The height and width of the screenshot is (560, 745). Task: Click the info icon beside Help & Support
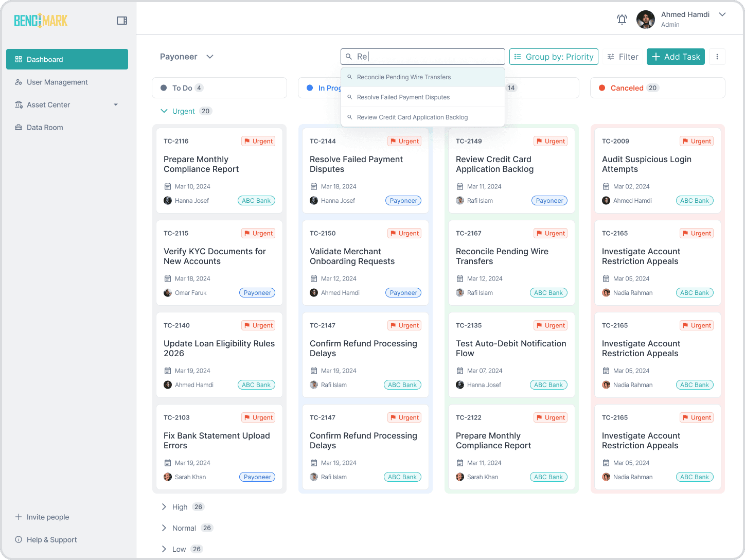click(x=19, y=539)
